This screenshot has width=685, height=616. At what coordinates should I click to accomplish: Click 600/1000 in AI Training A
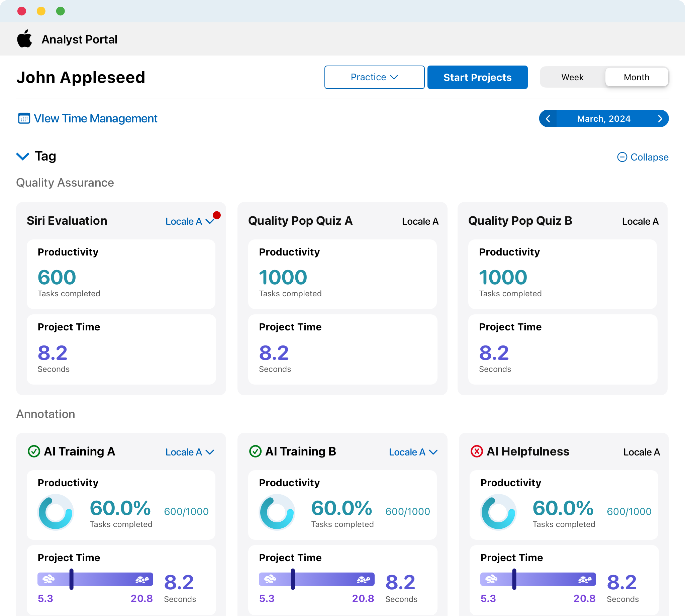[x=186, y=511]
